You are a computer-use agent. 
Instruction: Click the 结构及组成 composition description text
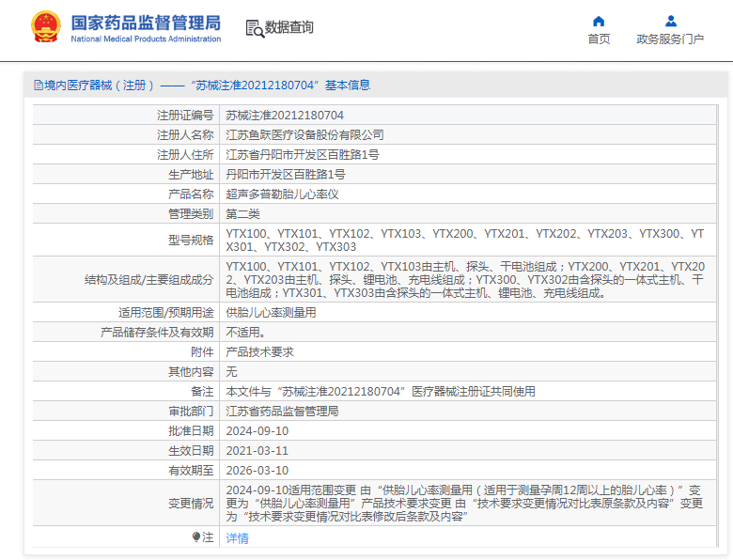(465, 280)
